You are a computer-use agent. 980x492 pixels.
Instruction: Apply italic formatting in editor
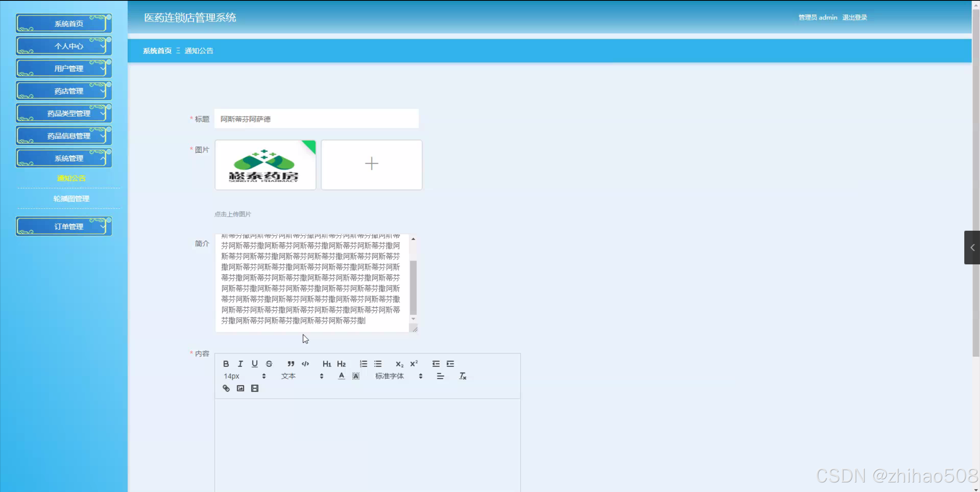[x=240, y=364]
